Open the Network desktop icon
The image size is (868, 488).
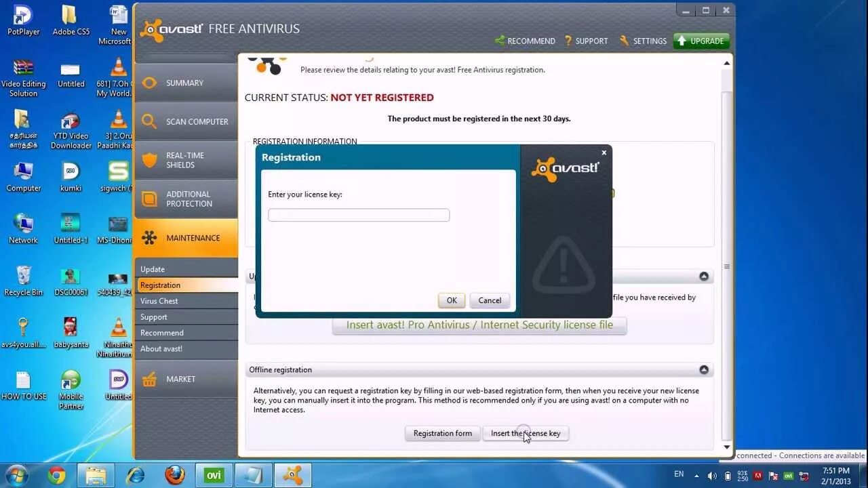(x=24, y=228)
